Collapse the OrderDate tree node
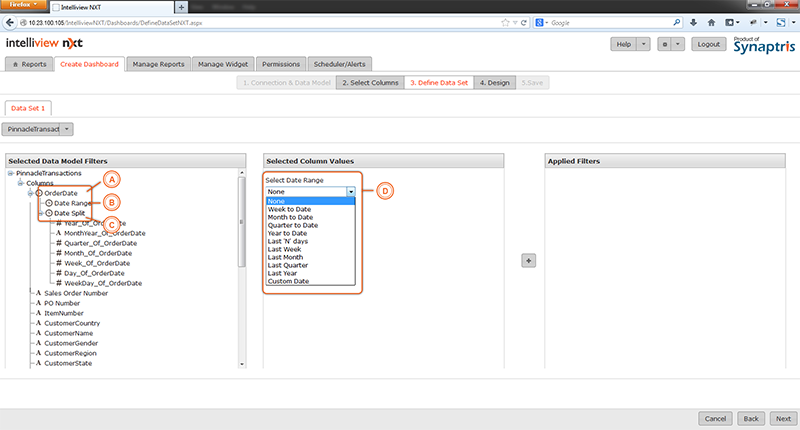The image size is (800, 430). click(x=30, y=193)
